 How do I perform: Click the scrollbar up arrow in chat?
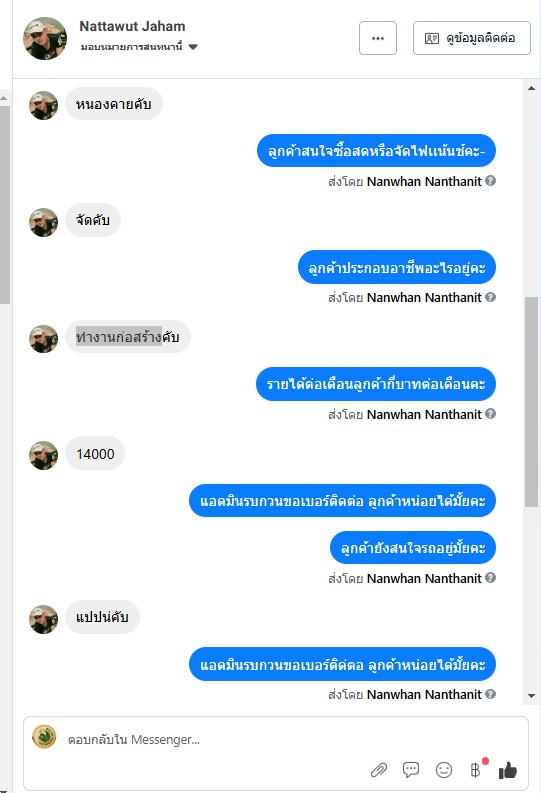click(x=531, y=88)
